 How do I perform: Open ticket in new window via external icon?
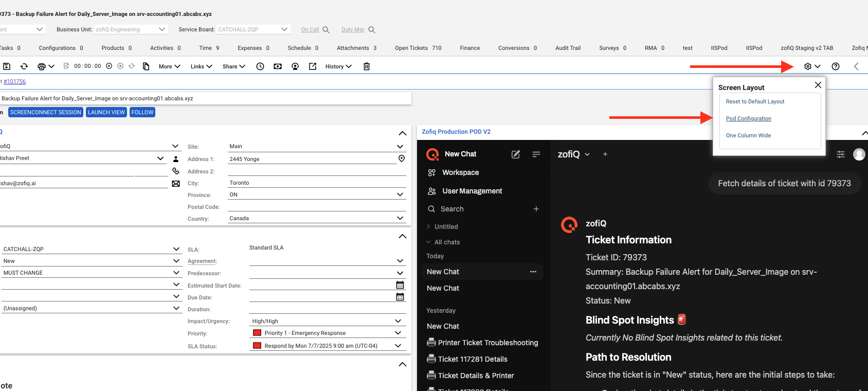click(x=313, y=66)
